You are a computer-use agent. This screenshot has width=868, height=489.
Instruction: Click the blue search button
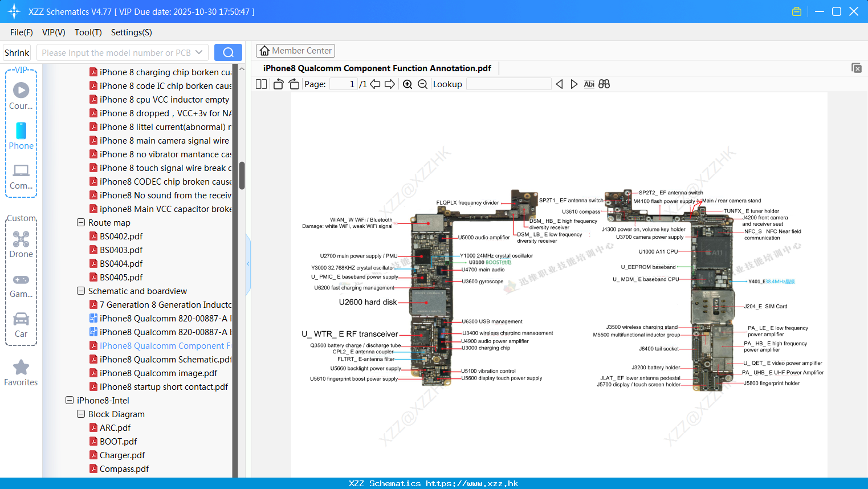228,52
